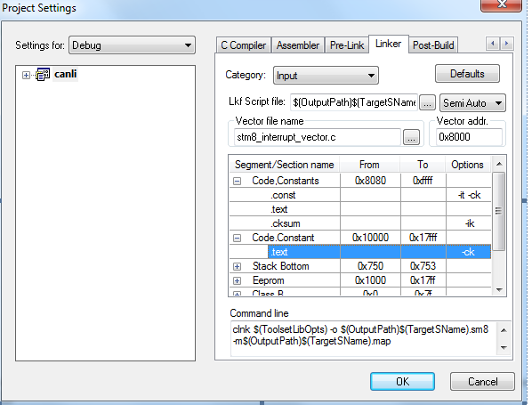Viewport: 532px width, 405px height.
Task: Click the From column header
Action: pyautogui.click(x=369, y=165)
